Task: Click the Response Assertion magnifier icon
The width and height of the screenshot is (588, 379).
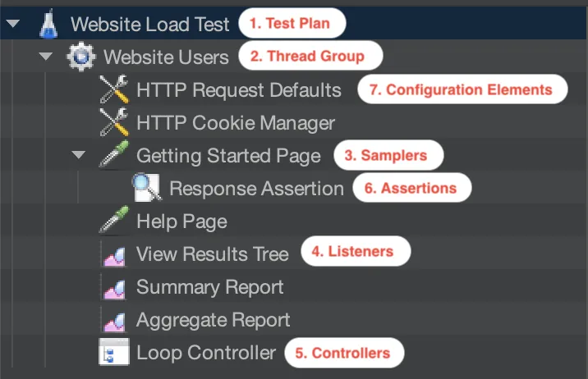Action: (146, 189)
